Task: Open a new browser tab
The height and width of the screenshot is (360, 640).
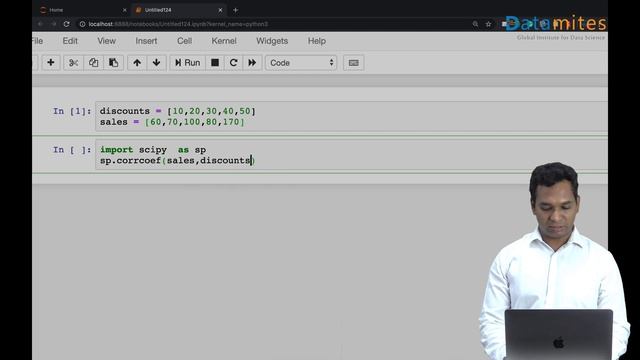Action: click(236, 10)
